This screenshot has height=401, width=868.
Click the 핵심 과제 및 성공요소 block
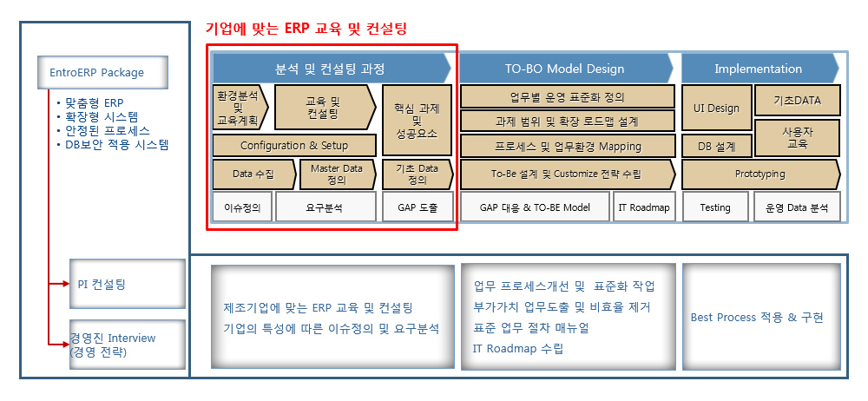(x=417, y=120)
